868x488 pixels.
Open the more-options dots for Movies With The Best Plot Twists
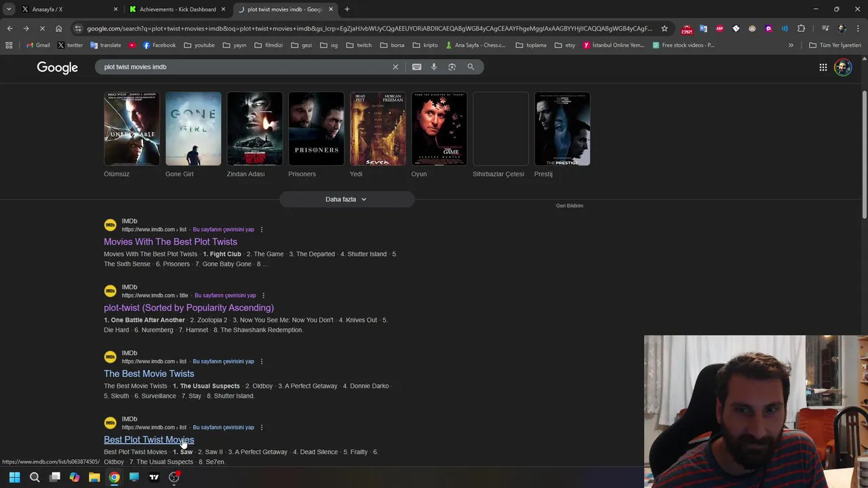coord(262,230)
